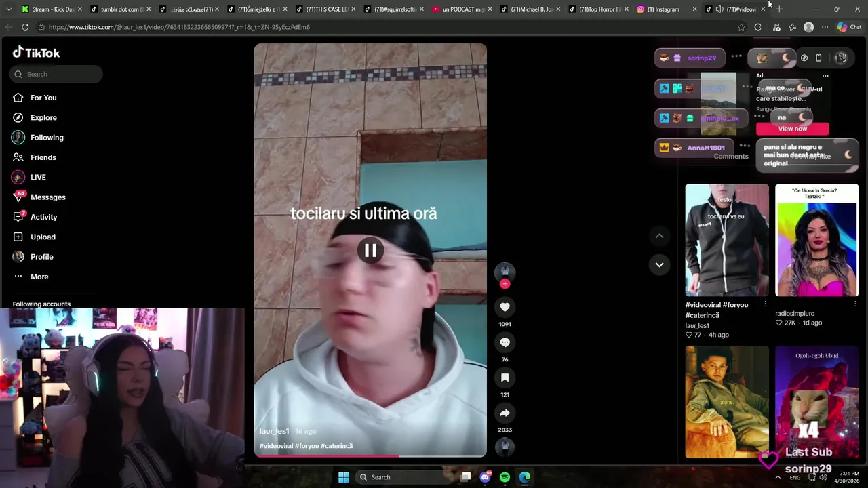Open the spinning sound disc icon
The width and height of the screenshot is (868, 488).
(x=505, y=446)
